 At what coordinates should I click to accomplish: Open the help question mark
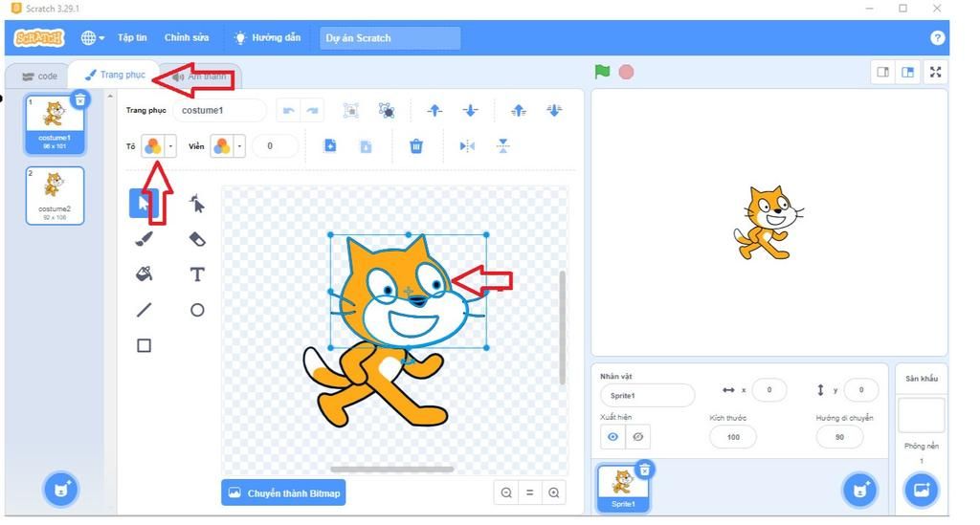click(x=937, y=37)
